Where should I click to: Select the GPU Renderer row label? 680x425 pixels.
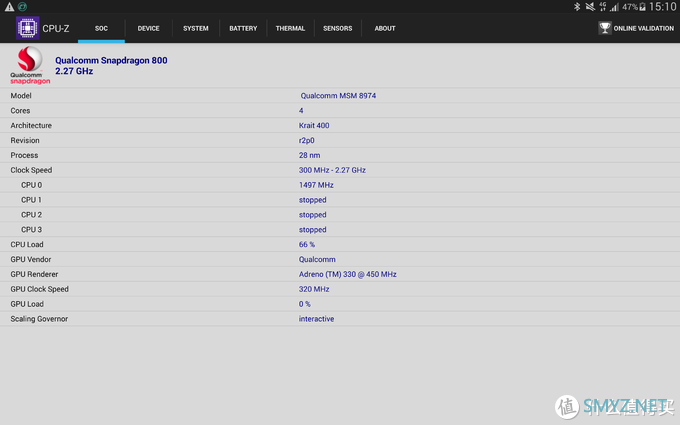click(34, 274)
